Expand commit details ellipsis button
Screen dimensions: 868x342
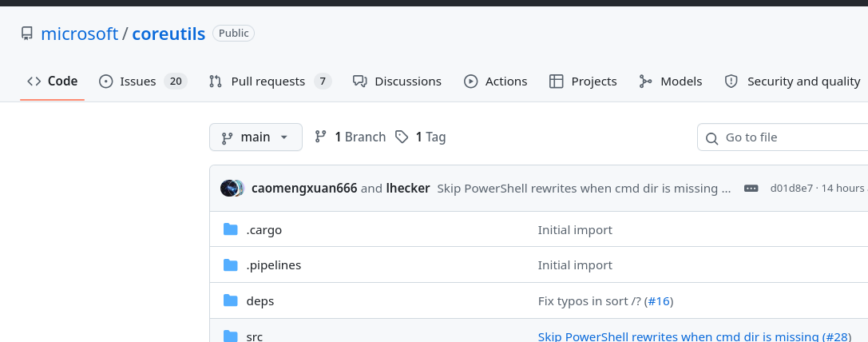tap(751, 189)
